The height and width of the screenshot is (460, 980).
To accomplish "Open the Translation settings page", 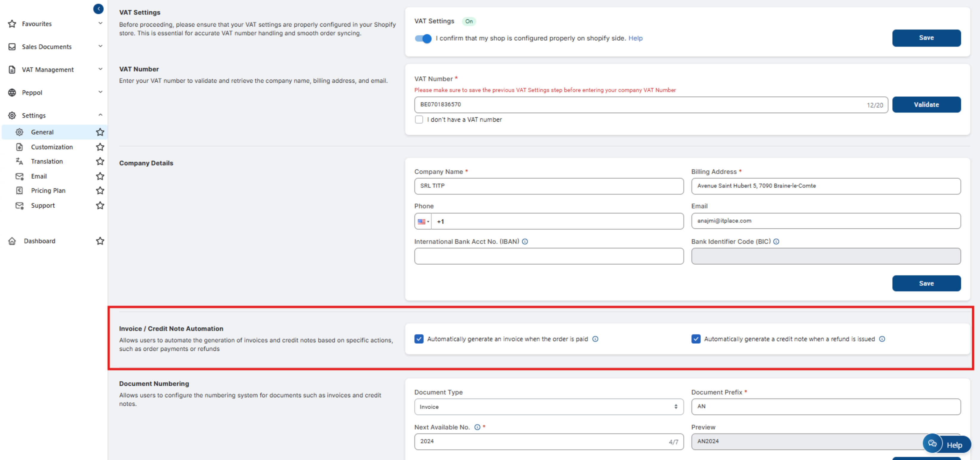I will (47, 161).
